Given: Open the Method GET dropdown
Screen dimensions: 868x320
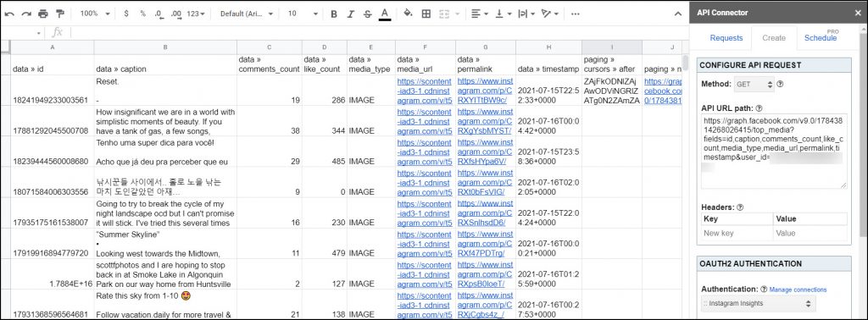Looking at the screenshot, I should [x=753, y=85].
